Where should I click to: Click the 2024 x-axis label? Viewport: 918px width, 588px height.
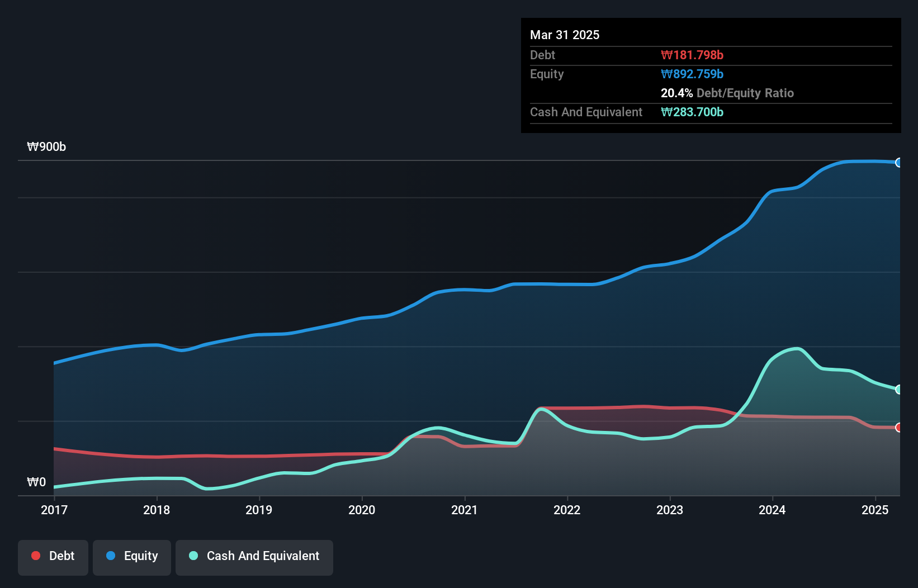[x=772, y=510]
